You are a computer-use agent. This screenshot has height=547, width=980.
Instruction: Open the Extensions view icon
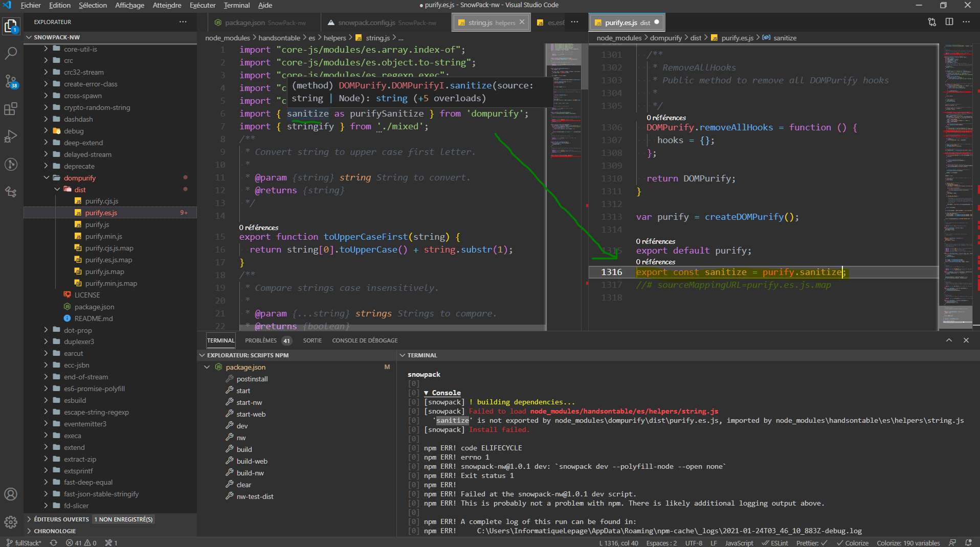(x=11, y=109)
